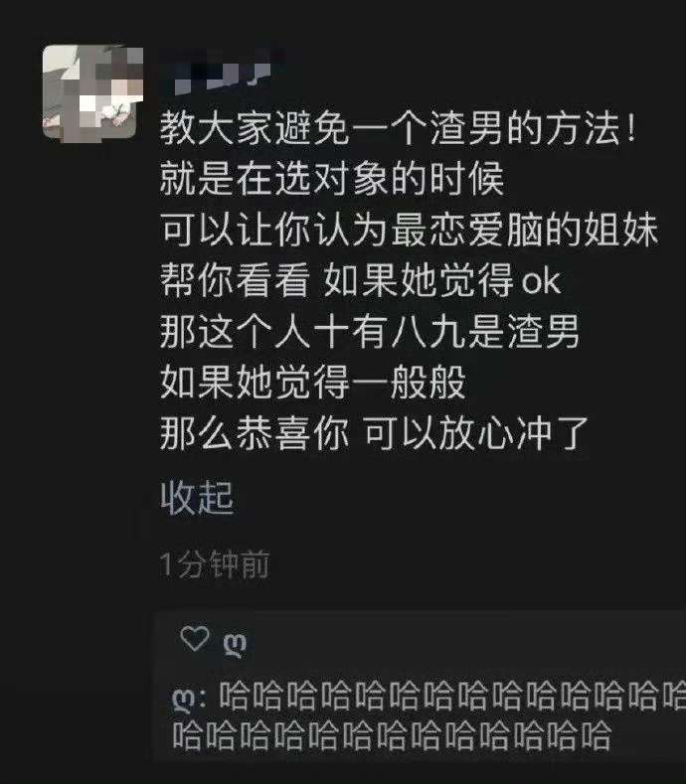Select the line 可以让你认为最恋爱脑的姐妹
This screenshot has width=686, height=784.
pos(409,230)
